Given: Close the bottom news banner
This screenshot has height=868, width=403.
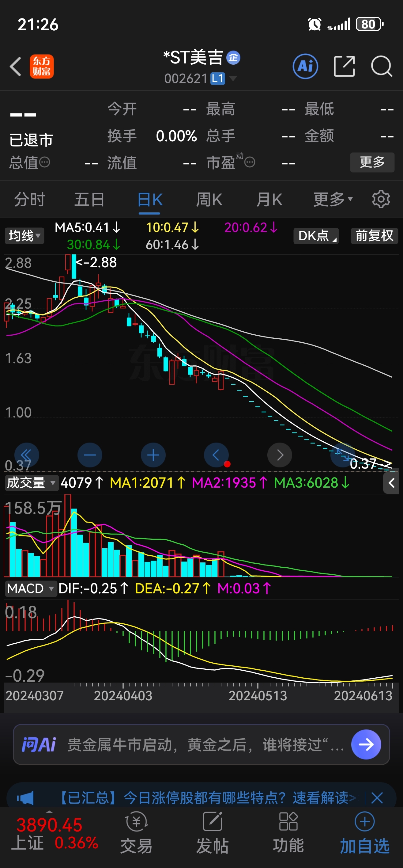Looking at the screenshot, I should pyautogui.click(x=377, y=798).
